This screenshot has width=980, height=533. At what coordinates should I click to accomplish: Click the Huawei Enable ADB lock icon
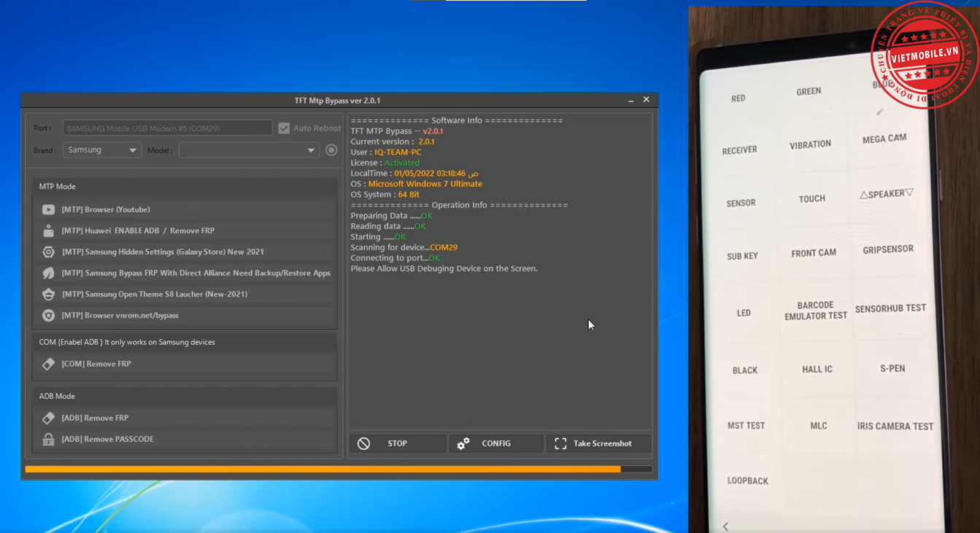pyautogui.click(x=48, y=230)
